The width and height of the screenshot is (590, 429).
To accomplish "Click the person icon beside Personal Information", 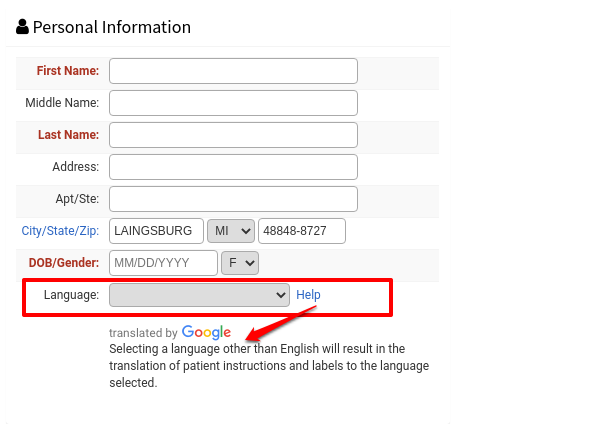I will click(22, 27).
